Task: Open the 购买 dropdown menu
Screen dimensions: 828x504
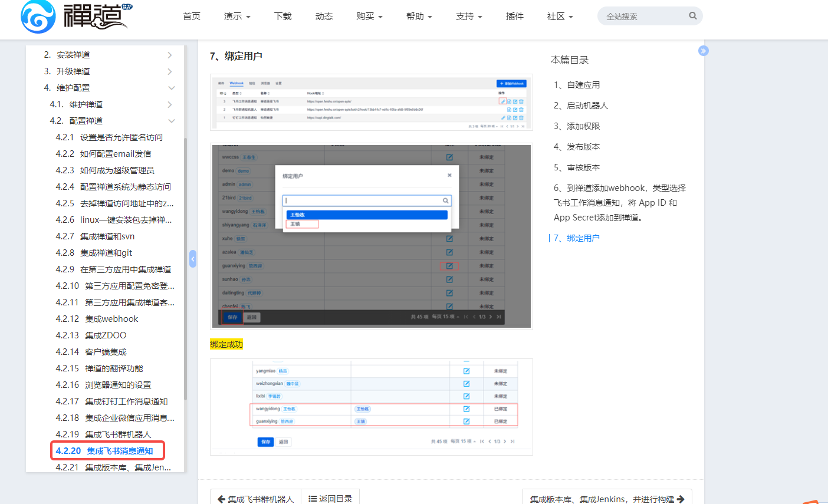Action: tap(369, 17)
